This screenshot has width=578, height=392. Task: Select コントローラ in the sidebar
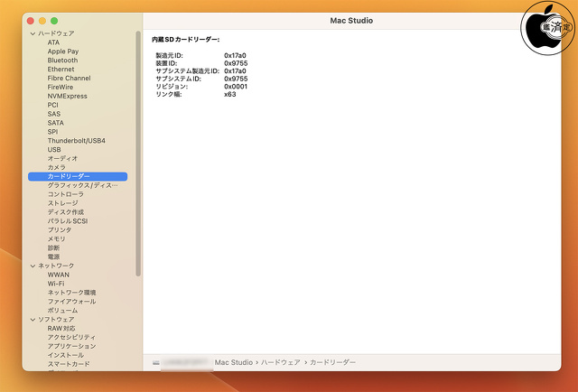click(66, 194)
